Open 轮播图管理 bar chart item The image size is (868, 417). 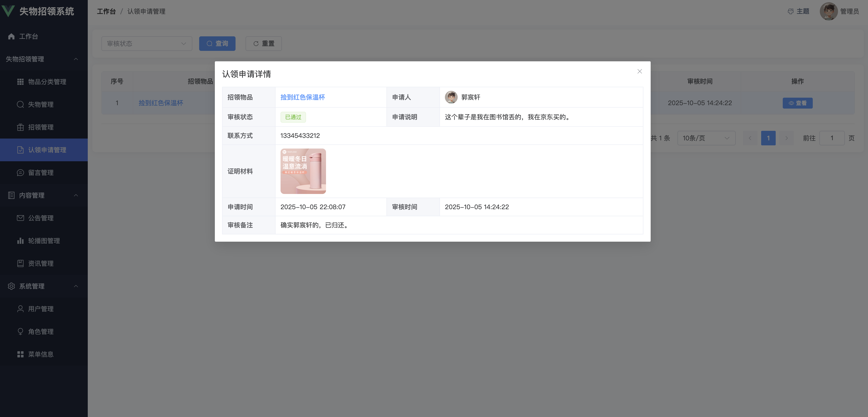tap(20, 241)
